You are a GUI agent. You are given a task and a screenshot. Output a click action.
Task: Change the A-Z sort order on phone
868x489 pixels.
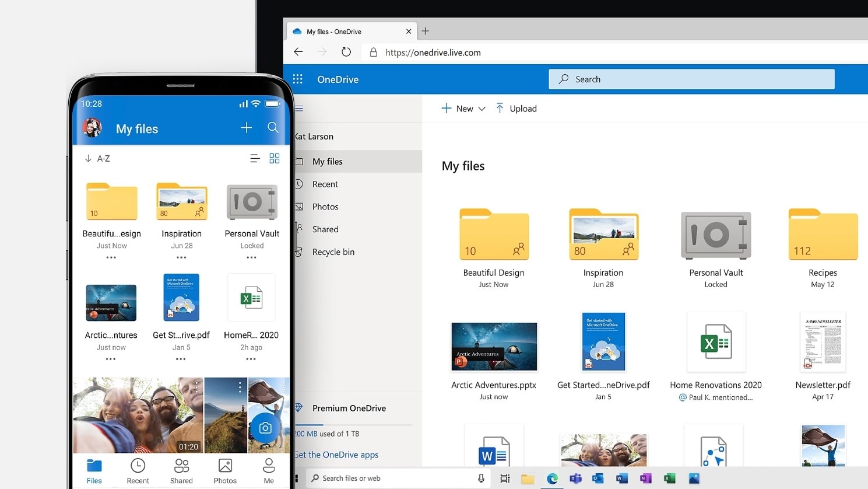[x=97, y=159]
